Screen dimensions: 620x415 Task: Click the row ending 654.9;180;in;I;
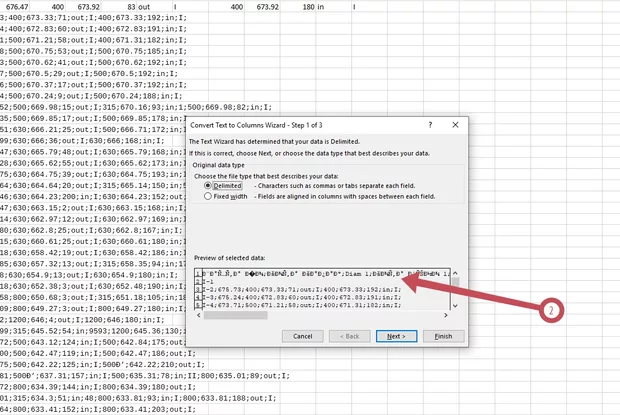pos(89,275)
